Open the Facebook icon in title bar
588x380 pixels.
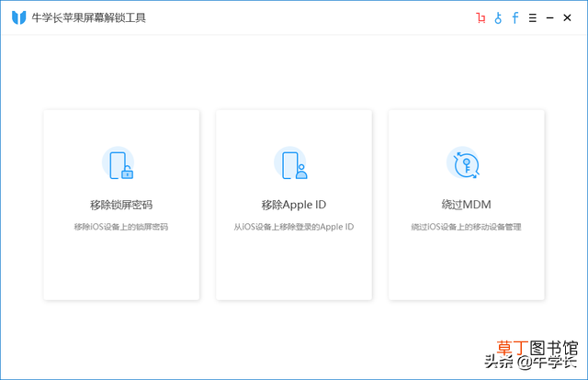click(x=515, y=17)
